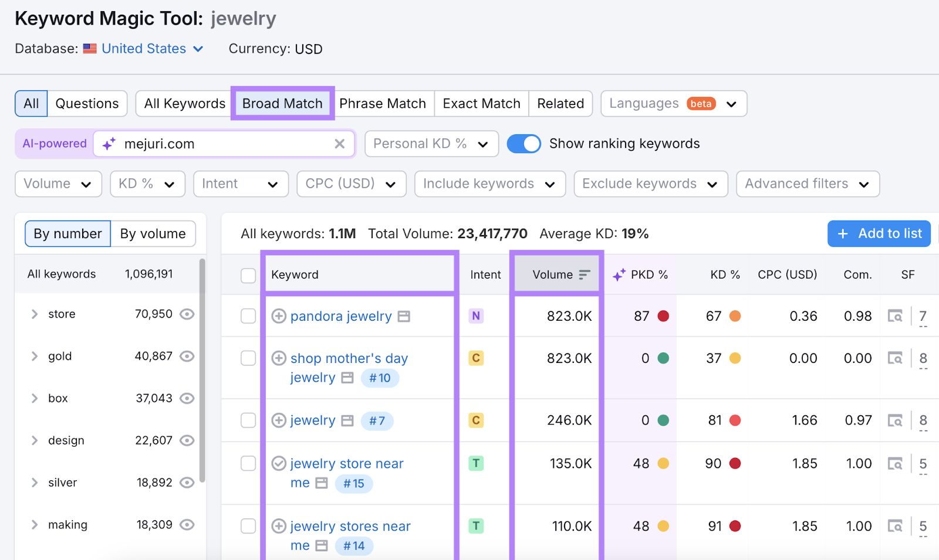Tick the checkbox for "shop mother's day jewelry"
939x560 pixels.
[248, 358]
